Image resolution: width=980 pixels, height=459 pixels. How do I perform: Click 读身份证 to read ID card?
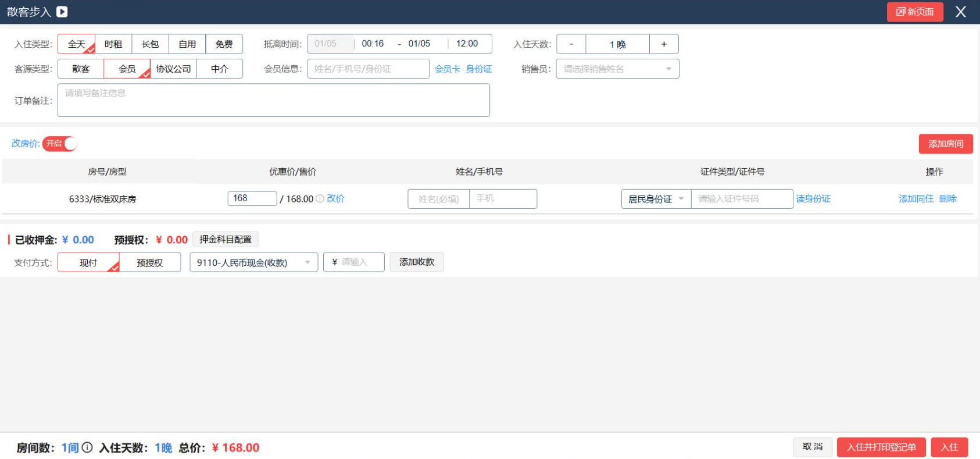click(813, 199)
